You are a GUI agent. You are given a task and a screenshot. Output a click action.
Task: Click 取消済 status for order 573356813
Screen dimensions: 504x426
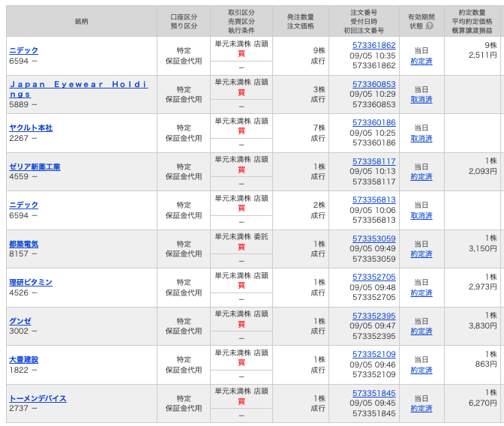pos(421,215)
